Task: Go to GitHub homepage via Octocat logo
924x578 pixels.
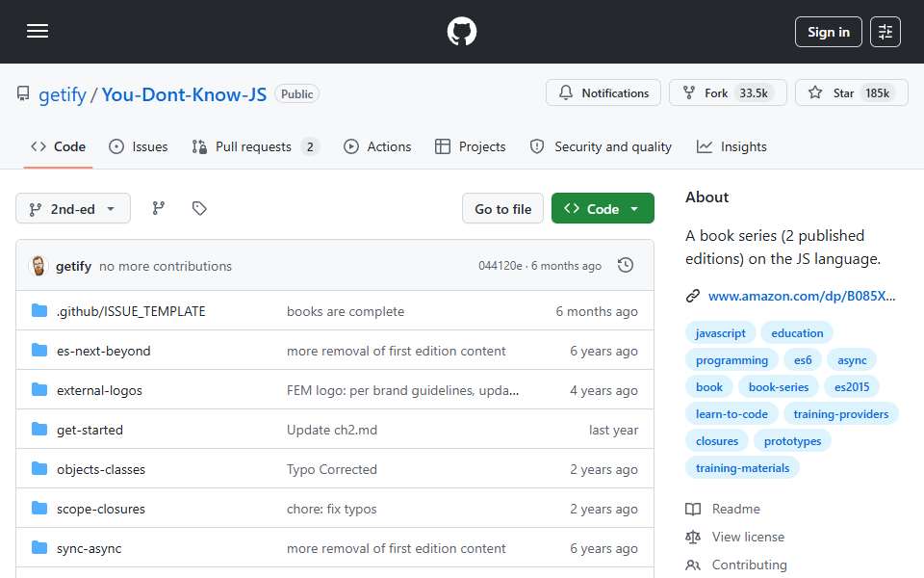Action: tap(461, 31)
